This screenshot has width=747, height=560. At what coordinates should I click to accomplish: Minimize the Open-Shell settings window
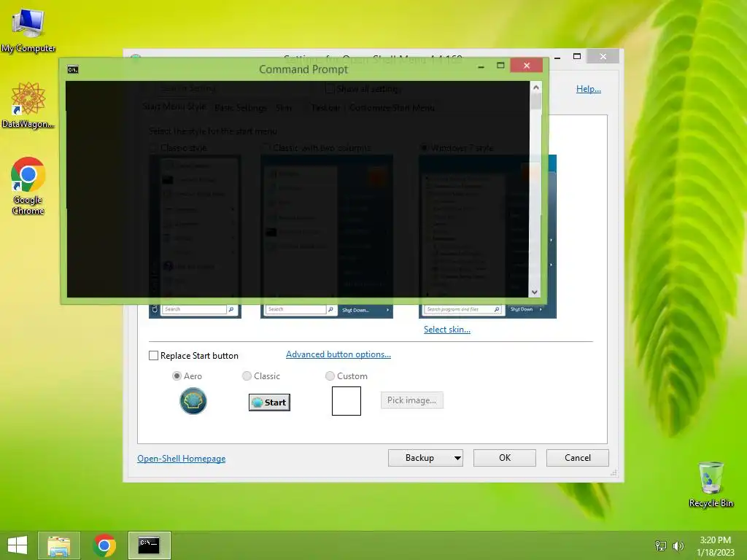pos(557,57)
